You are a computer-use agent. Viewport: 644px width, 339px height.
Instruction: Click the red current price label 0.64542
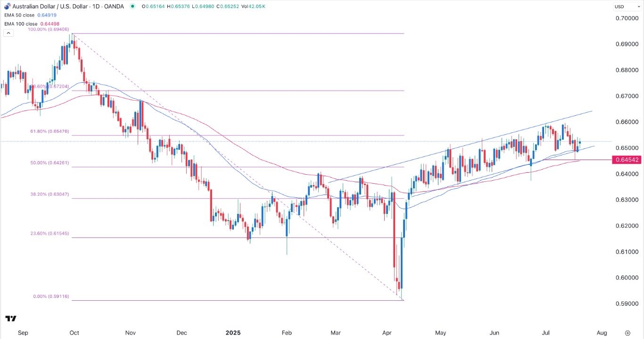(x=627, y=160)
